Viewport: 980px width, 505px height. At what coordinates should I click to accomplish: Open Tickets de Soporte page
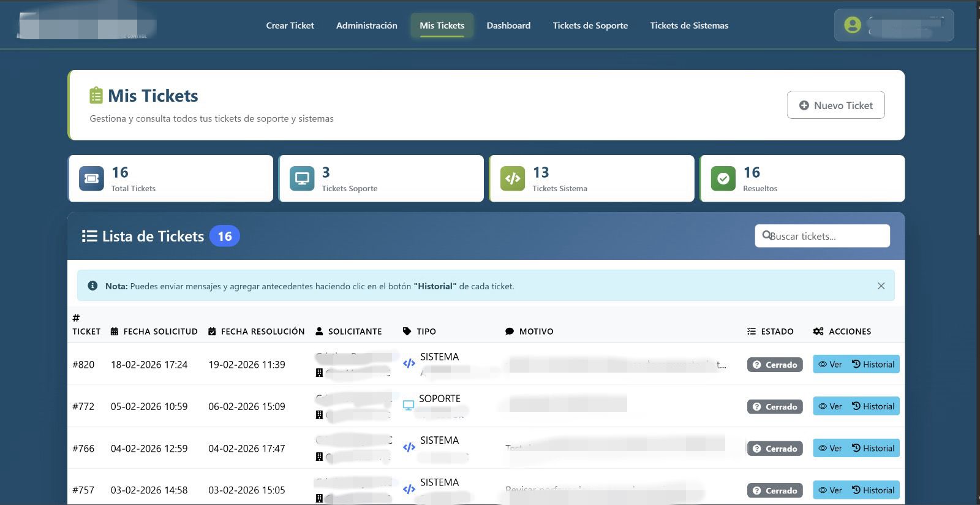tap(590, 26)
